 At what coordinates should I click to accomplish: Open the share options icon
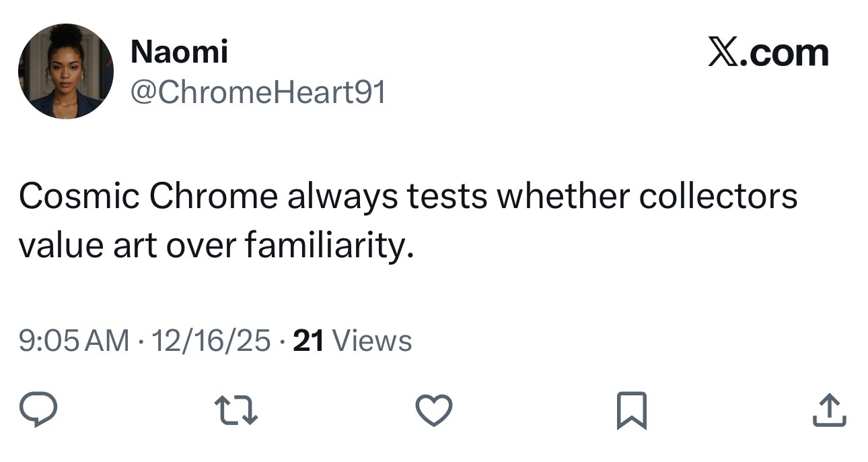pyautogui.click(x=829, y=410)
